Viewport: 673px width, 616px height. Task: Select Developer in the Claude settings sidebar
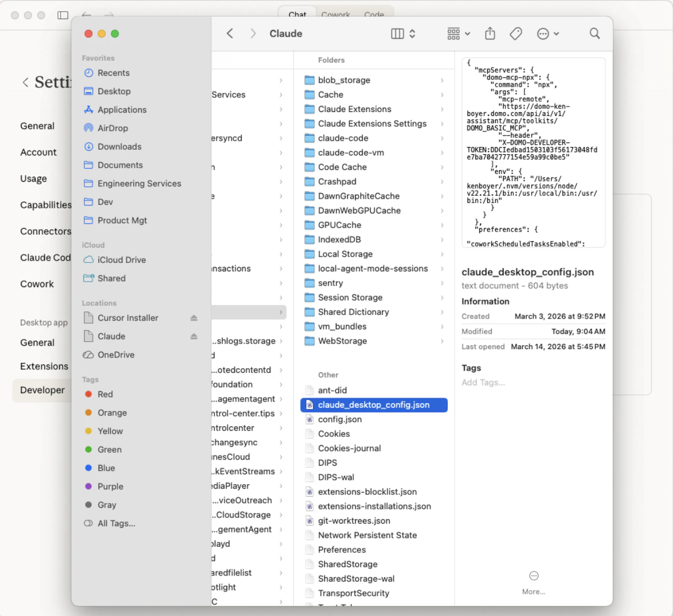[42, 390]
